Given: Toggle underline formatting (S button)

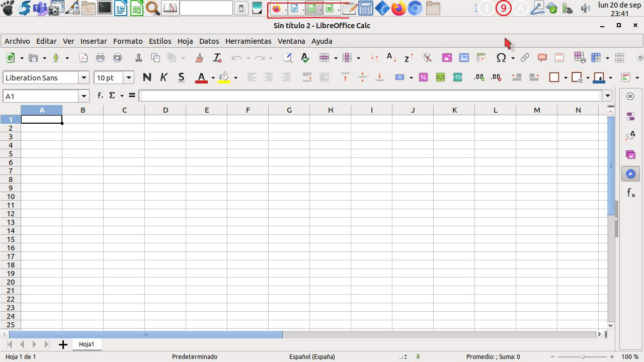Looking at the screenshot, I should 181,77.
